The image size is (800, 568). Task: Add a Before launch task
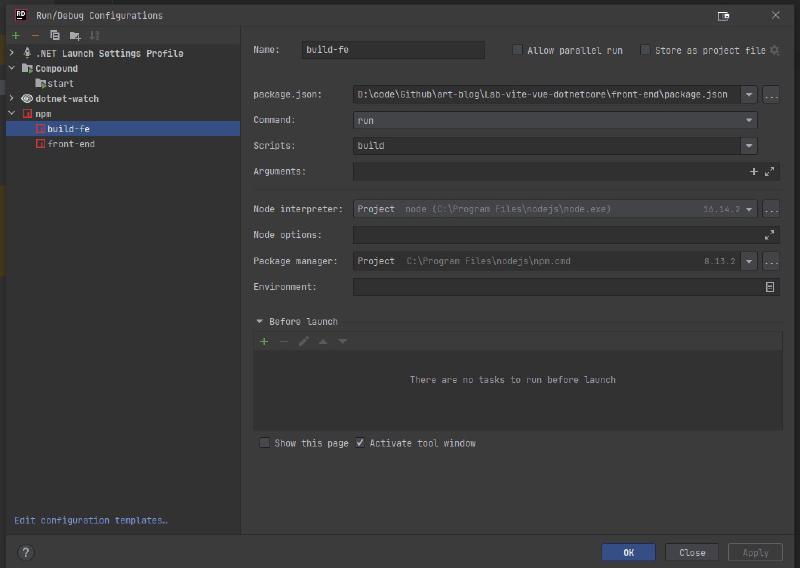264,342
